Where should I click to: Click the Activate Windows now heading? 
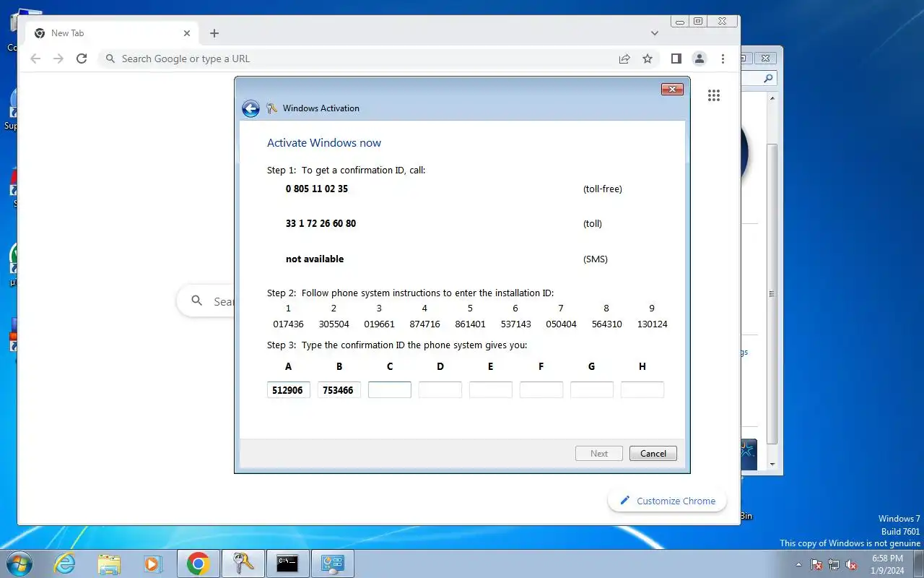324,143
